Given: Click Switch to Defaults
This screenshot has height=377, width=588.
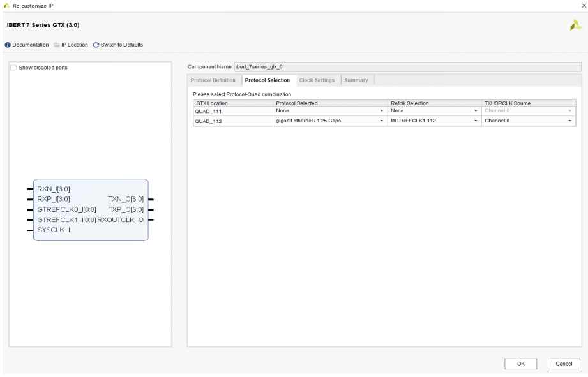Looking at the screenshot, I should (x=122, y=45).
